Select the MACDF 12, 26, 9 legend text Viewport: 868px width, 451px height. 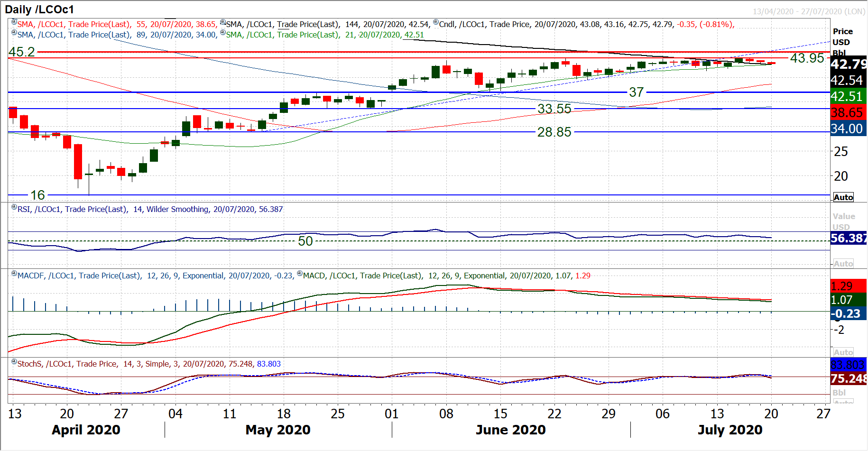pos(155,276)
